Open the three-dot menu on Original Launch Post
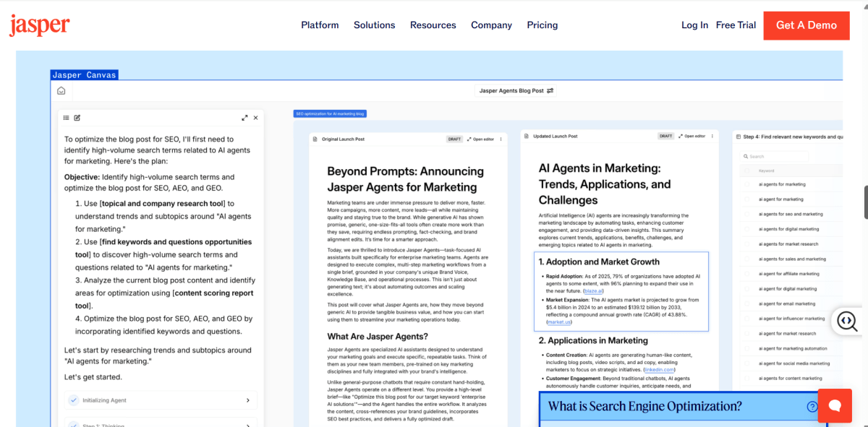The width and height of the screenshot is (868, 427). click(x=502, y=139)
